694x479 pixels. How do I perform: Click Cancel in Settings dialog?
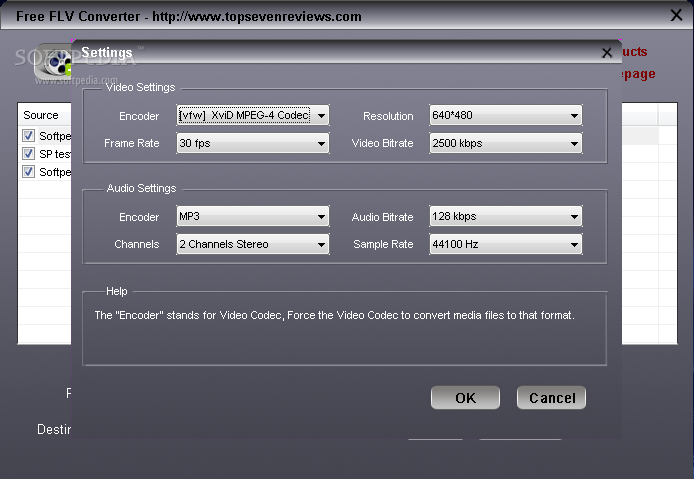click(x=551, y=398)
